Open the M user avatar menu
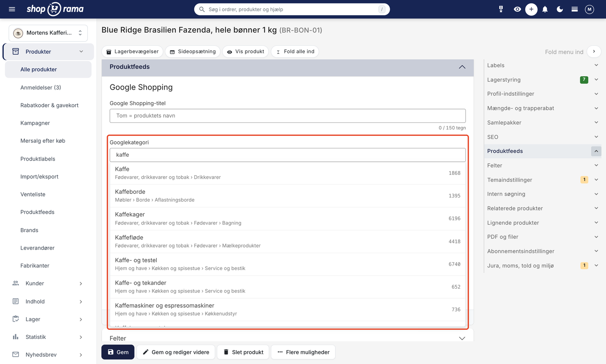606x364 pixels. (590, 9)
